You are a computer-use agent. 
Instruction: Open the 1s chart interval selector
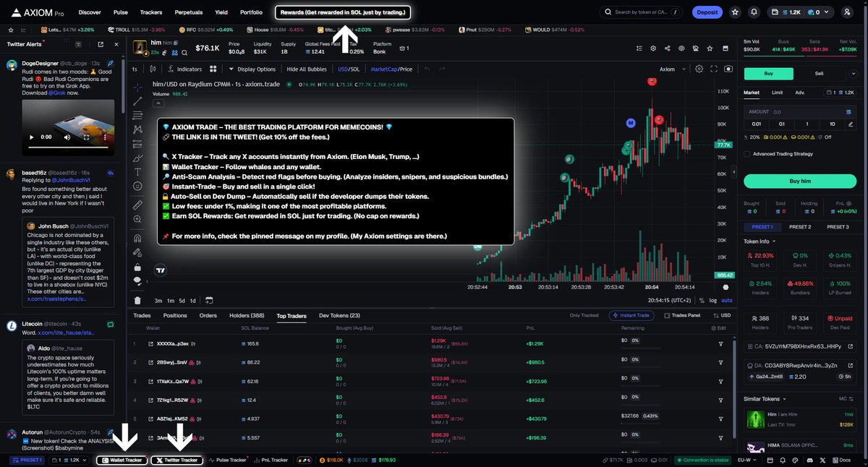click(135, 69)
